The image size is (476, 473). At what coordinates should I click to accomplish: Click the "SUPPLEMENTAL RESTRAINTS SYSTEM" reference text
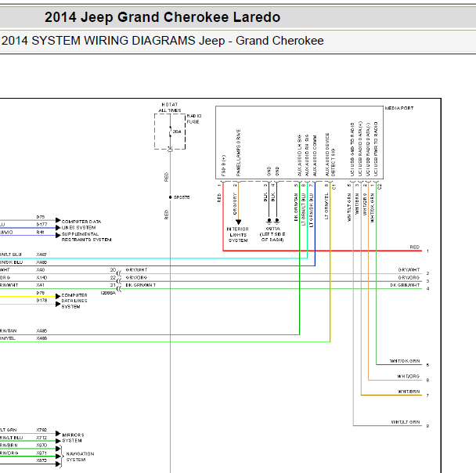tap(87, 236)
